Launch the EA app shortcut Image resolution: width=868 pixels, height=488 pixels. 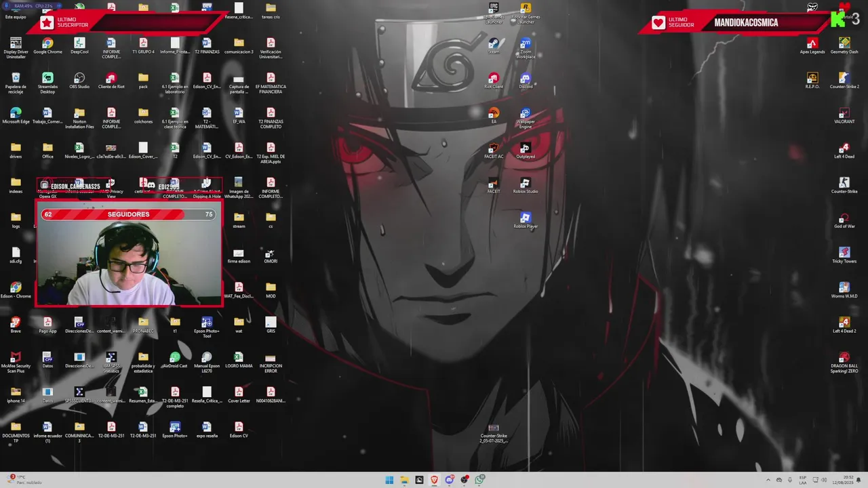coord(494,116)
